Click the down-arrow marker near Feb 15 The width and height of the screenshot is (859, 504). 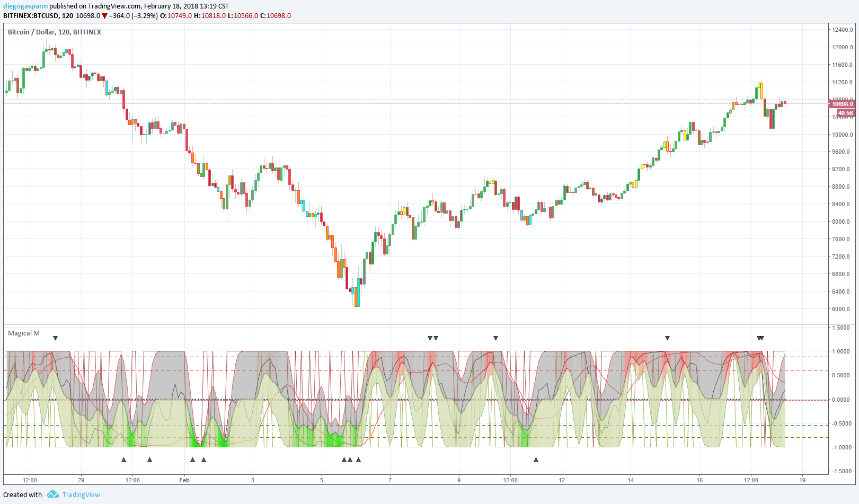[667, 338]
